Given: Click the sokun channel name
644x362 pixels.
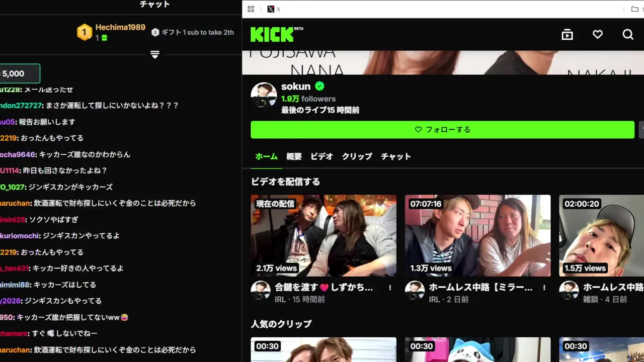Looking at the screenshot, I should pyautogui.click(x=296, y=86).
